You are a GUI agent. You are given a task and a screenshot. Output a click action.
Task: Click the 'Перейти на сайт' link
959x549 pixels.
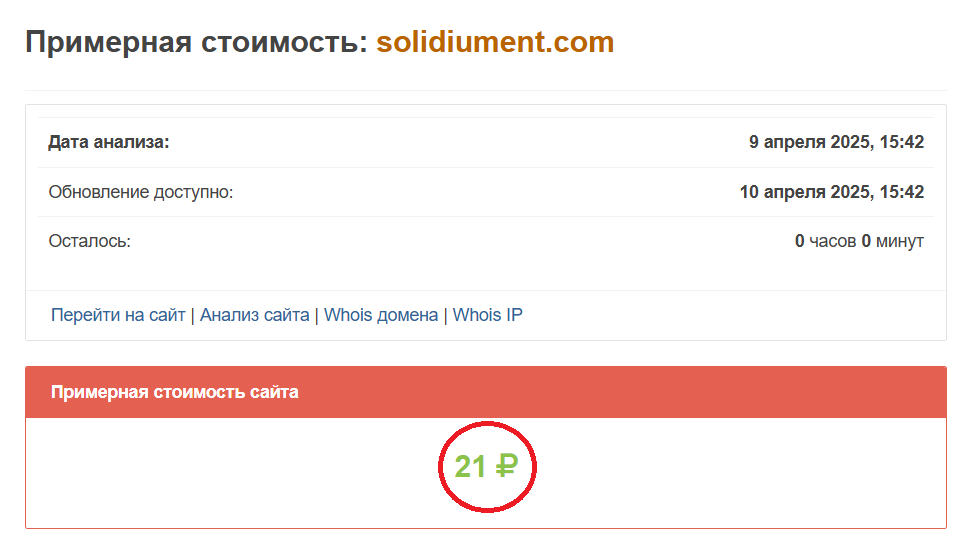point(118,315)
